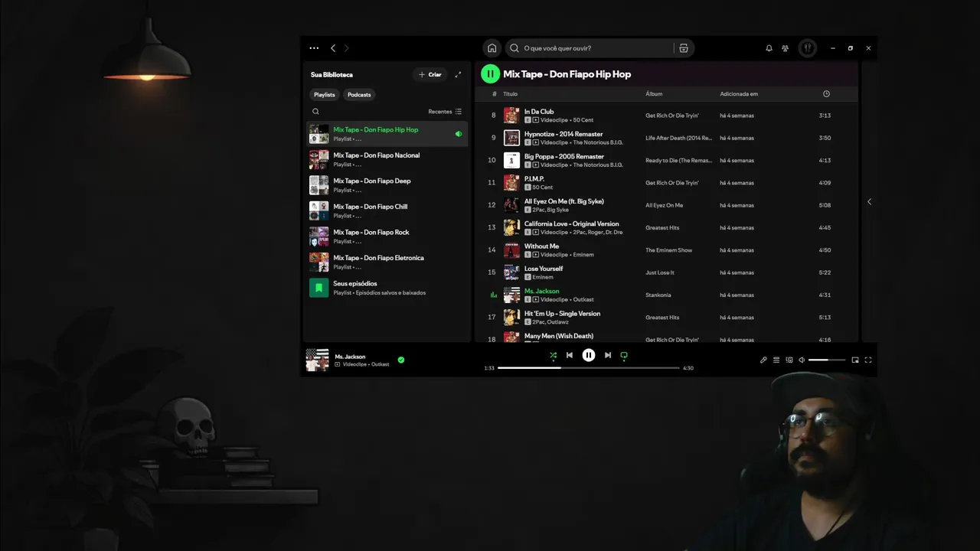Click In Da Club cover thumbnail
980x551 pixels.
pyautogui.click(x=511, y=116)
